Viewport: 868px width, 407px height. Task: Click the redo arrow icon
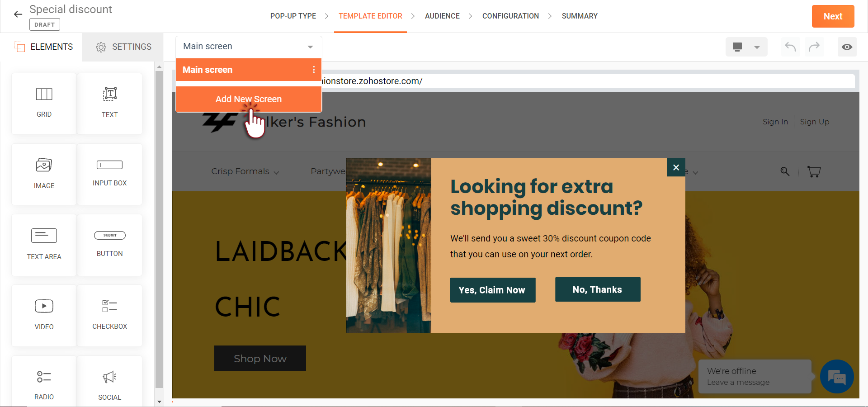[x=814, y=47]
